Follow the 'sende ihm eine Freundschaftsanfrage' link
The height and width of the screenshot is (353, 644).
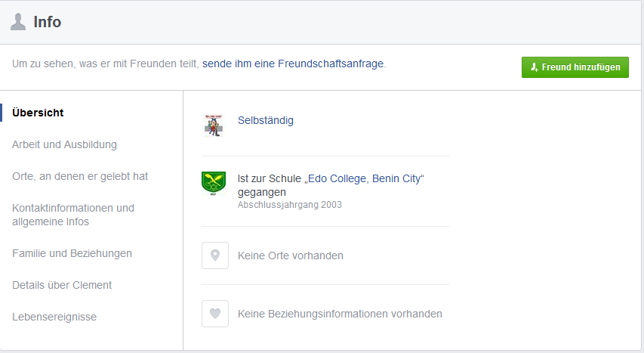pyautogui.click(x=293, y=63)
